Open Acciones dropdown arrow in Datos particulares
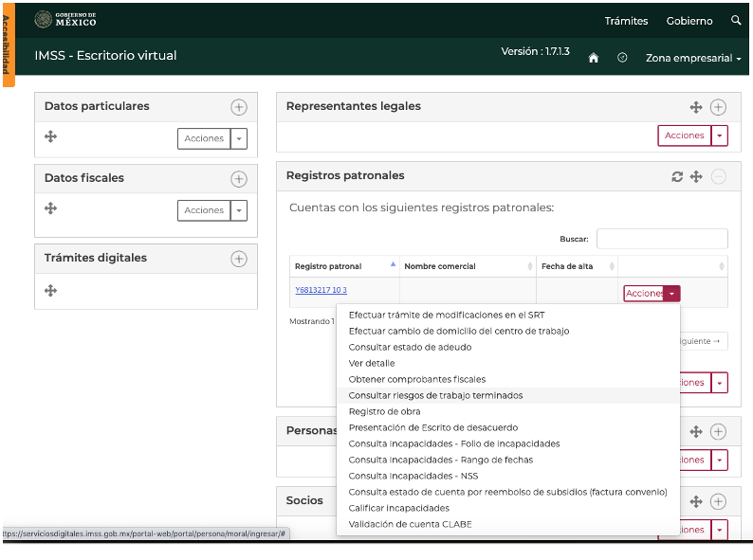This screenshot has height=560, width=753. tap(239, 138)
